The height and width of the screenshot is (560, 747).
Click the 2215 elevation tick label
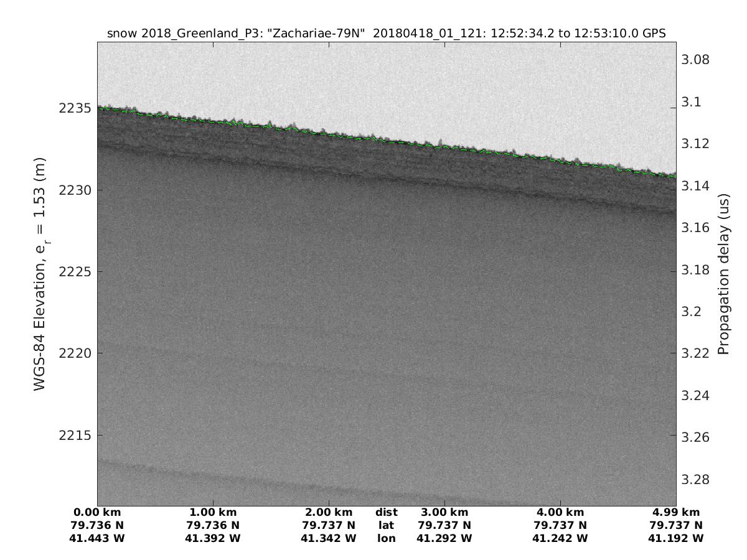[x=77, y=435]
